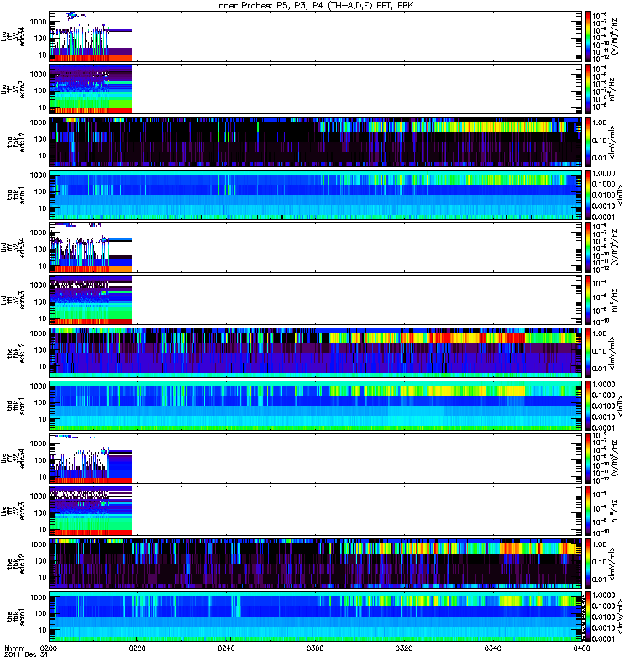Click the color bar beside tha fbk scm1 panel

pyautogui.click(x=588, y=195)
